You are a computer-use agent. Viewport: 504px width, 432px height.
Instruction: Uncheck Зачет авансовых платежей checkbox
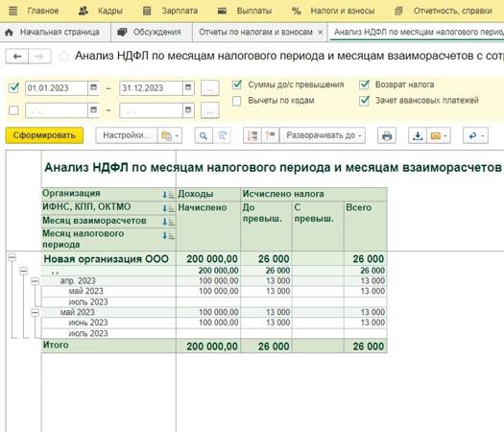click(x=364, y=101)
